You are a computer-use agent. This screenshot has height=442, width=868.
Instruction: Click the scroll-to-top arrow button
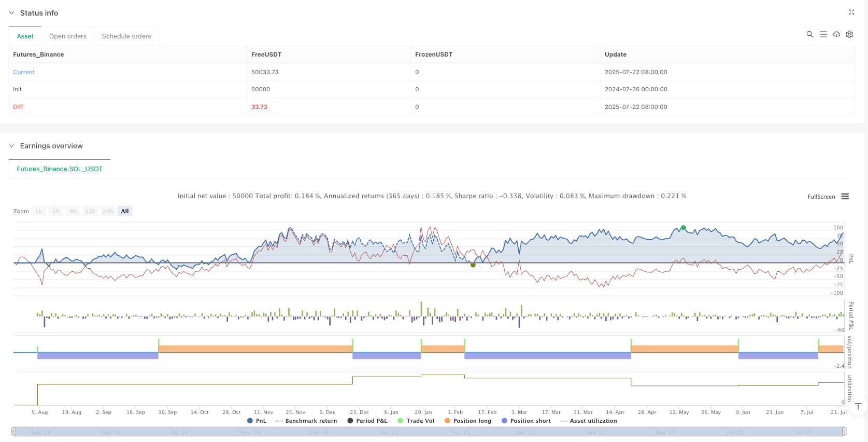[x=858, y=406]
